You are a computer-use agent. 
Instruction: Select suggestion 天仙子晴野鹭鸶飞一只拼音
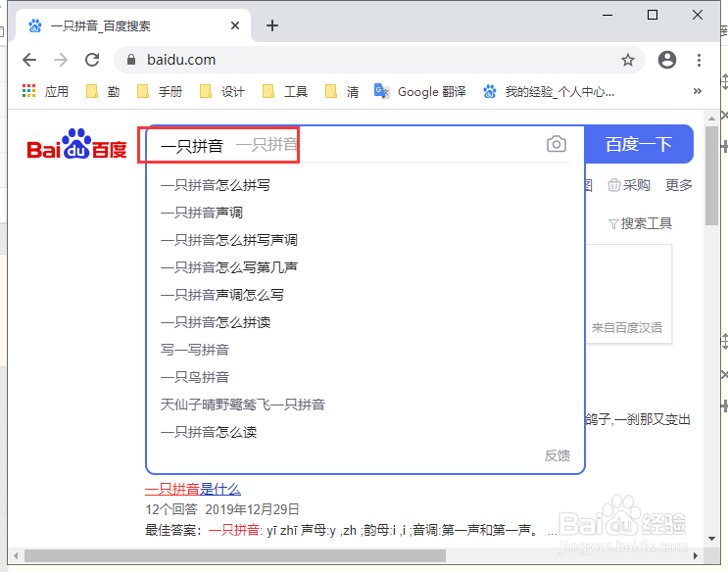(x=364, y=405)
